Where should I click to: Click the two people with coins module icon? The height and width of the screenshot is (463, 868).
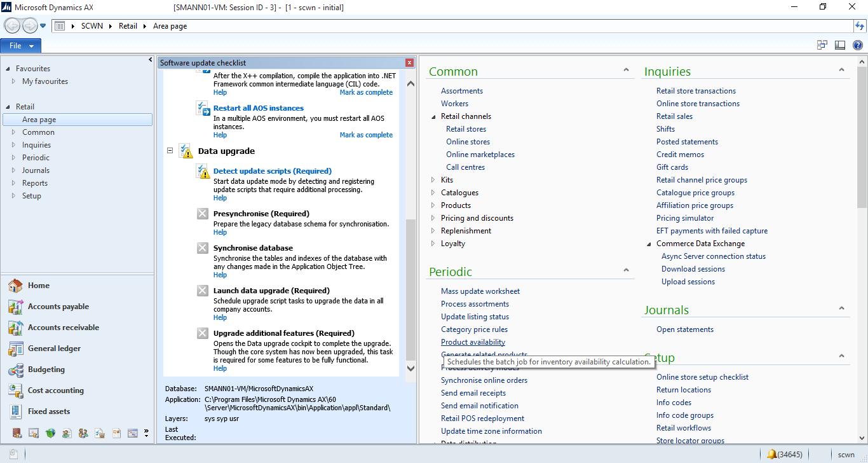[x=83, y=433]
